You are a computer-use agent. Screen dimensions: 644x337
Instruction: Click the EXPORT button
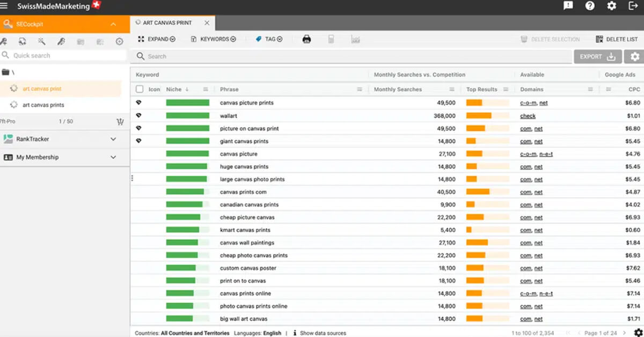598,56
